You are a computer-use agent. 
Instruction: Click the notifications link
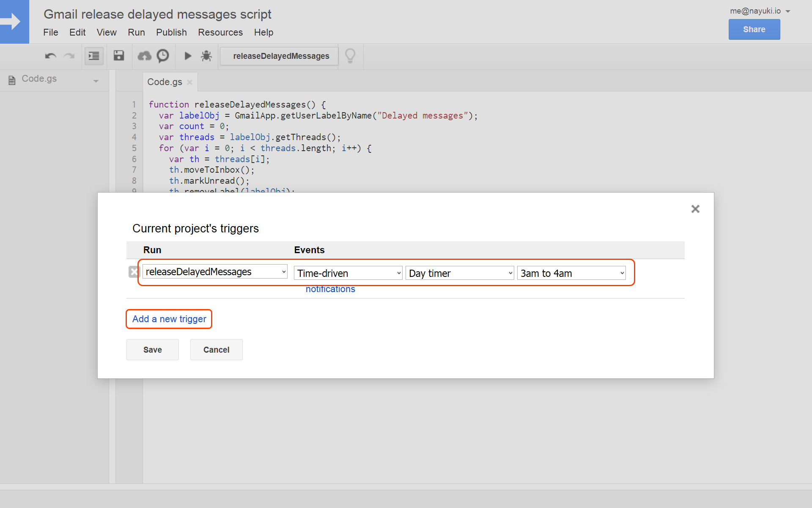point(330,289)
